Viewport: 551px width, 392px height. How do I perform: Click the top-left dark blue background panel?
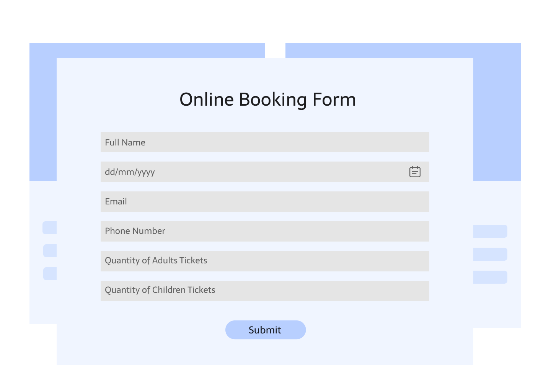[x=43, y=115]
